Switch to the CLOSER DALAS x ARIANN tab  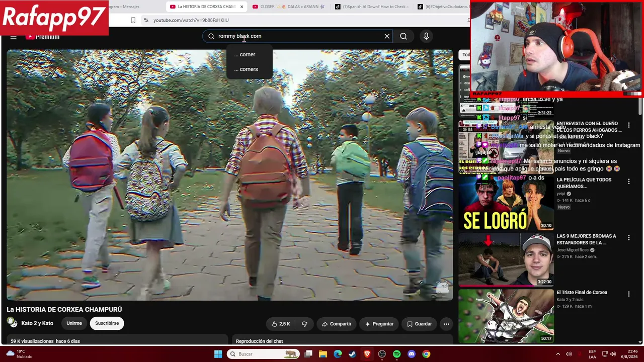(x=289, y=7)
